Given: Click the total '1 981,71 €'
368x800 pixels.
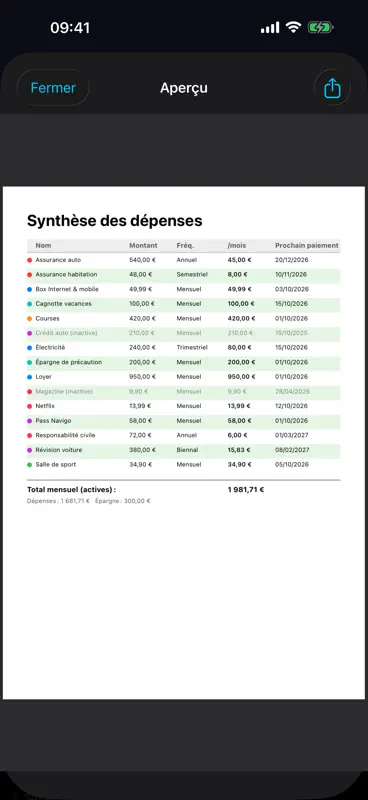Looking at the screenshot, I should click(x=246, y=490).
